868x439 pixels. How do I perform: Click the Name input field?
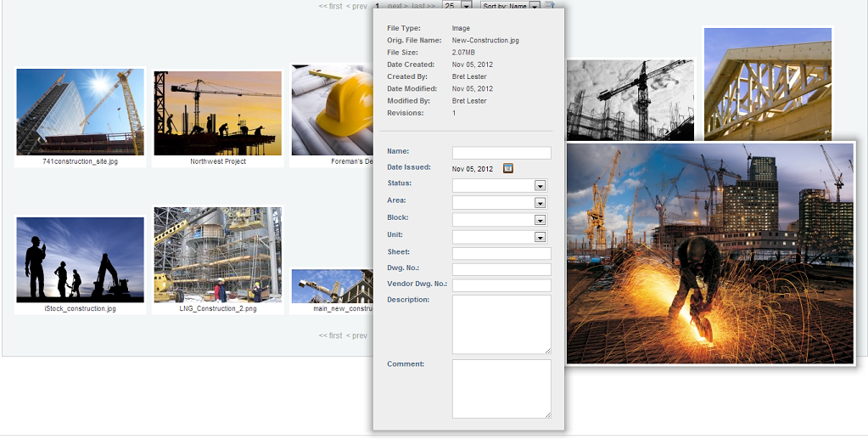(x=501, y=153)
